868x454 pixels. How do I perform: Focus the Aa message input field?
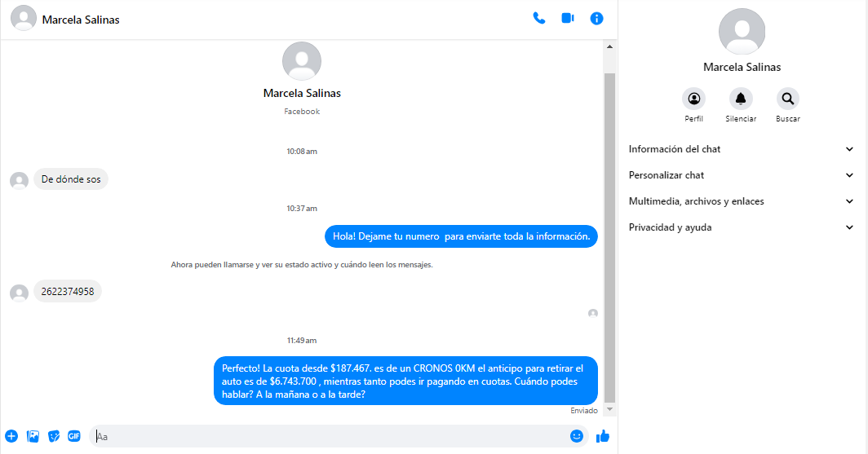click(326, 436)
